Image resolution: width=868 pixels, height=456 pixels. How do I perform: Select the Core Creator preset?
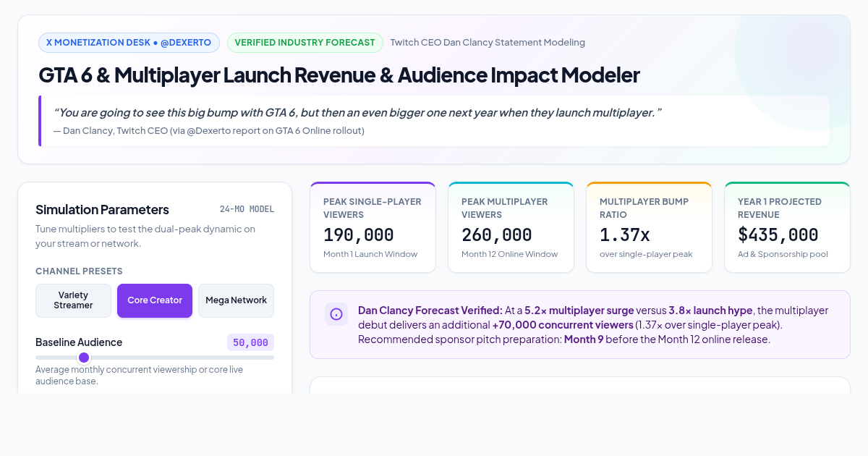155,300
